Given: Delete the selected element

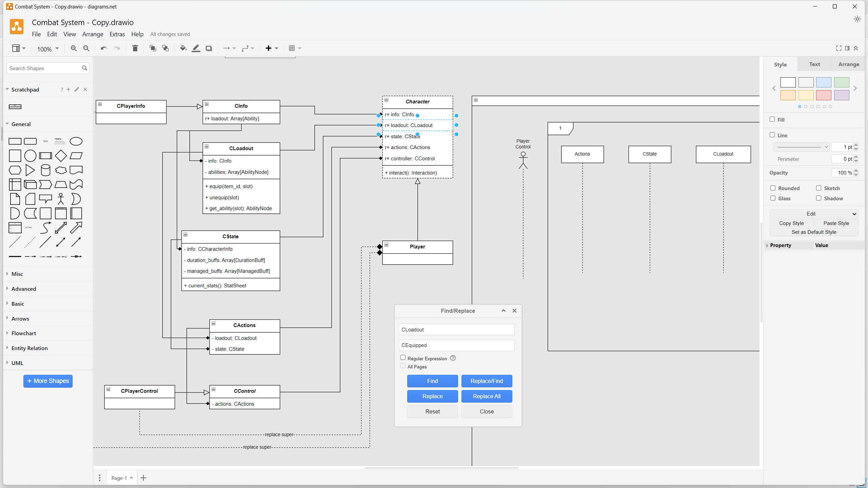Looking at the screenshot, I should tap(135, 48).
